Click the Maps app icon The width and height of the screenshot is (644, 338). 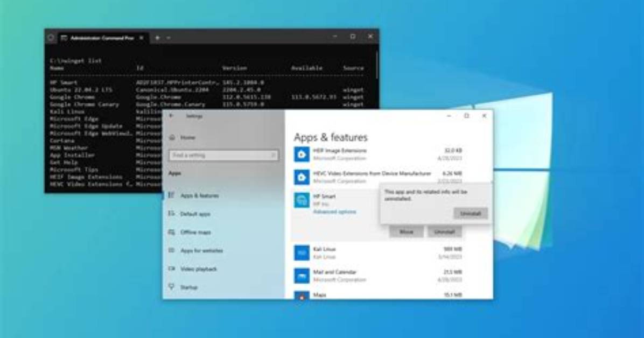click(x=302, y=295)
